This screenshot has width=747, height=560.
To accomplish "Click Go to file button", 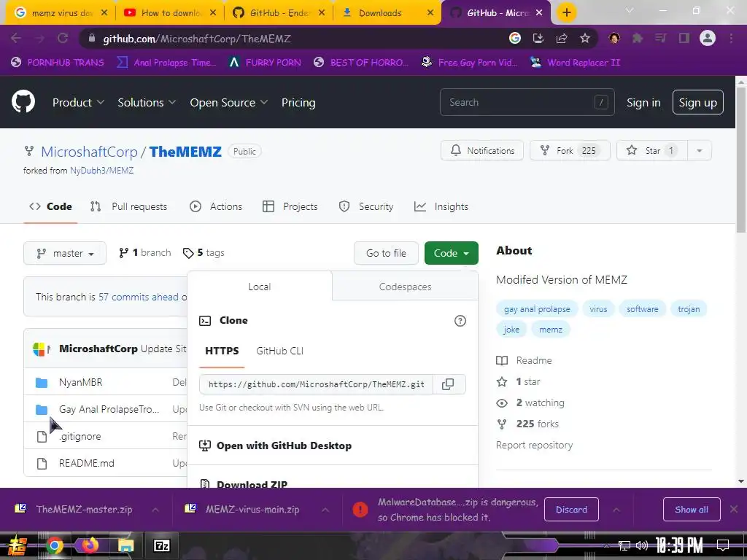I will pos(386,253).
